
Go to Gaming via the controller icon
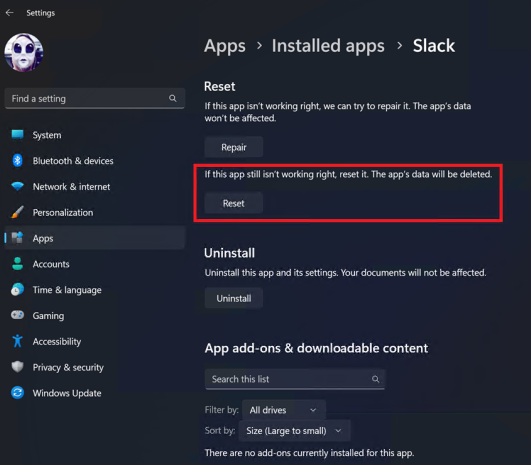[17, 315]
